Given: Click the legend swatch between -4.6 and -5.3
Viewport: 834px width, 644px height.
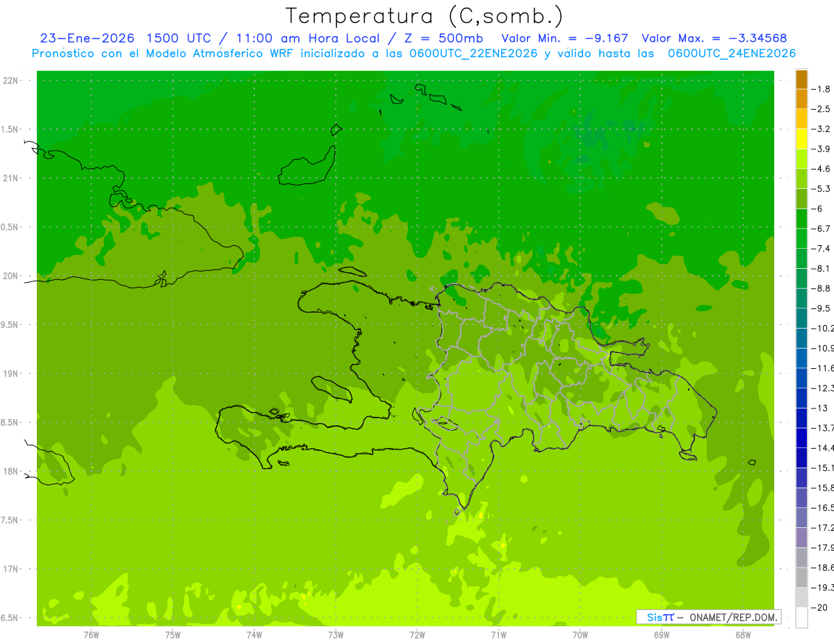Looking at the screenshot, I should coord(801,179).
